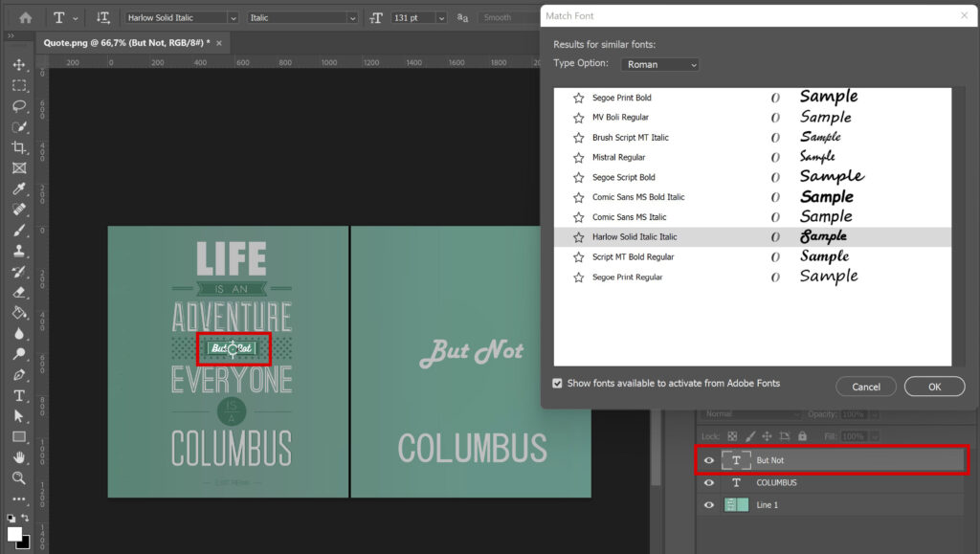The height and width of the screenshot is (554, 980).
Task: Hide the COLUMBUS layer
Action: coord(709,482)
